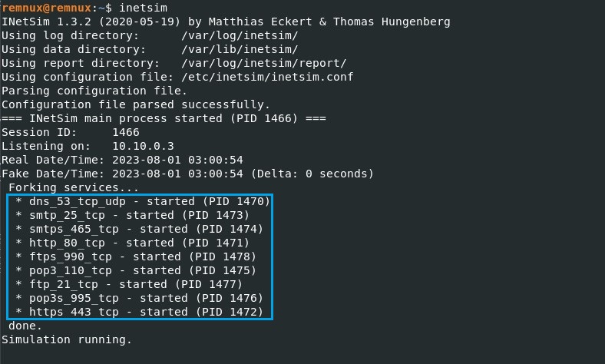The width and height of the screenshot is (605, 364).
Task: Click the ftps_990_tcp service line
Action: [136, 256]
